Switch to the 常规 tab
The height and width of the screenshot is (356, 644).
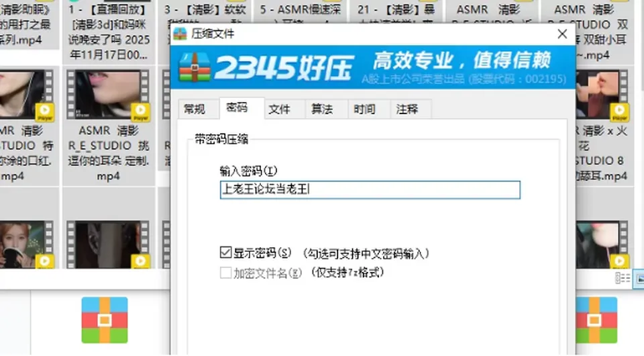(x=195, y=109)
